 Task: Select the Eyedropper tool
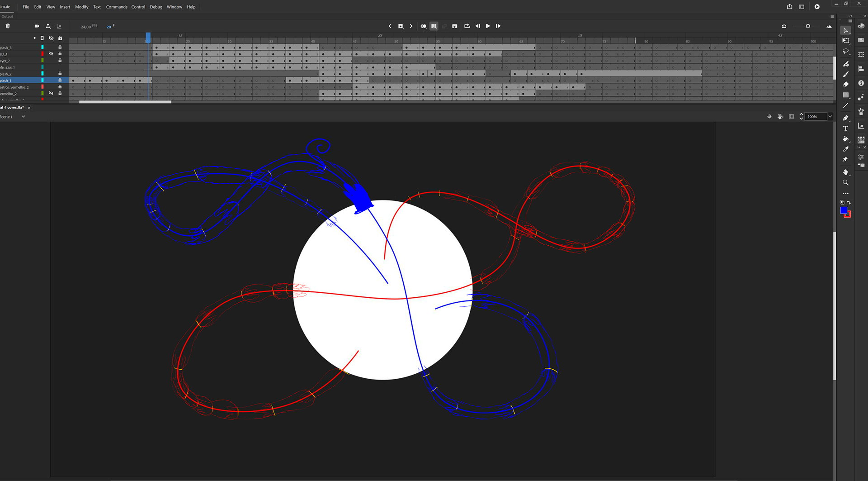pos(845,149)
